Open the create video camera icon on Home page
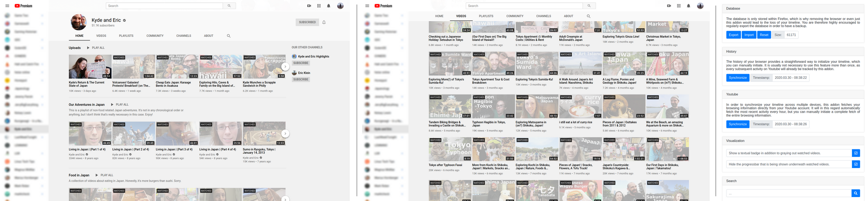 309,6
